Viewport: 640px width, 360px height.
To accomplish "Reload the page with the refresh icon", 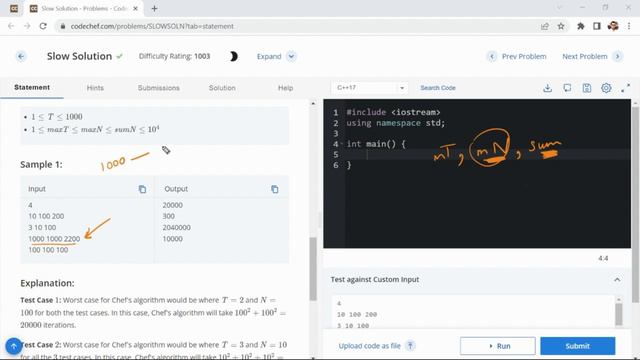I will [x=43, y=26].
